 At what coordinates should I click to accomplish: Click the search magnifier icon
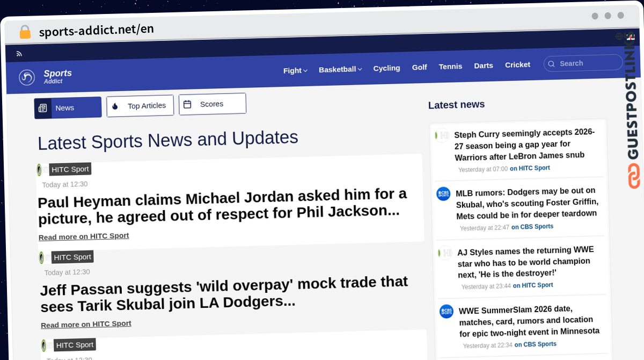click(x=551, y=64)
